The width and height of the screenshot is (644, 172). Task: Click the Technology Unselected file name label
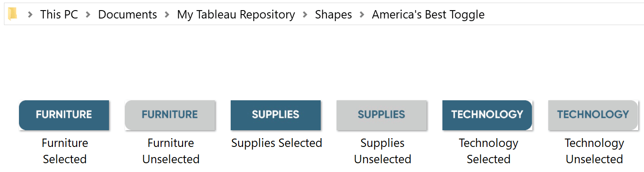(x=594, y=151)
